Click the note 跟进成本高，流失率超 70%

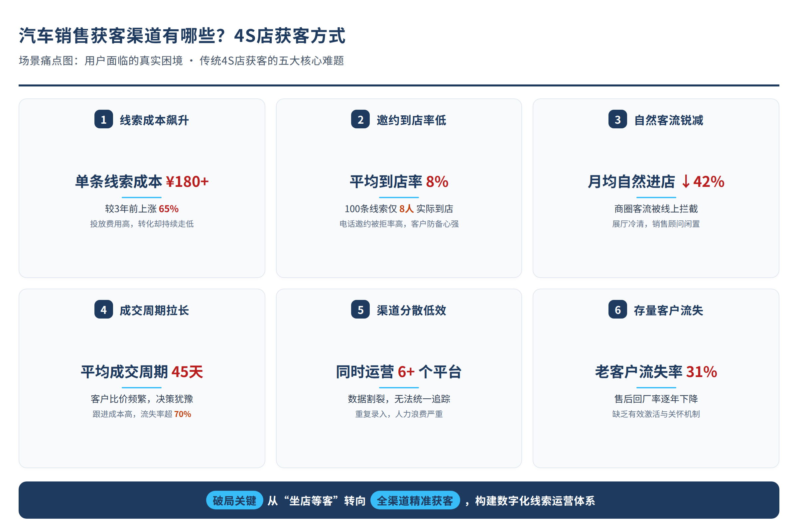(x=142, y=414)
